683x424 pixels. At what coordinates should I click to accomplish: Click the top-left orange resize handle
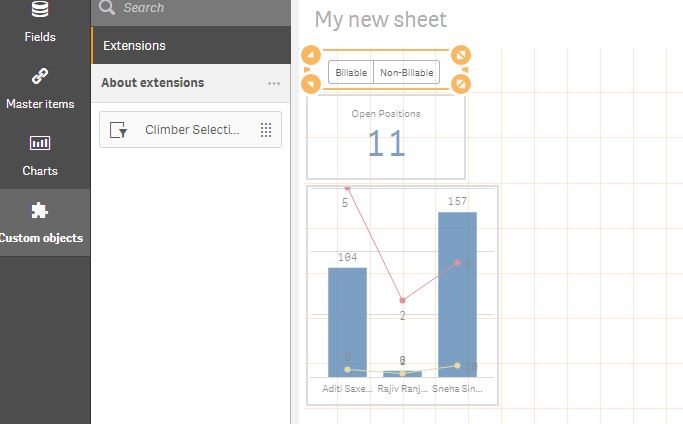pos(311,55)
